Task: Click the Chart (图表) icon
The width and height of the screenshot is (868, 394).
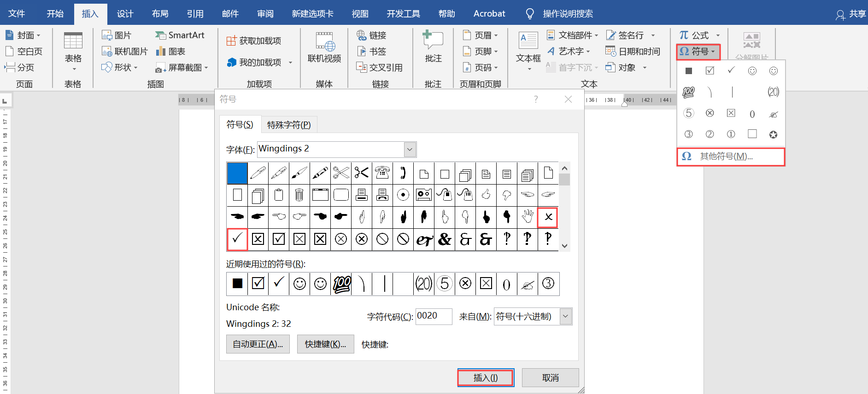Action: click(x=161, y=52)
